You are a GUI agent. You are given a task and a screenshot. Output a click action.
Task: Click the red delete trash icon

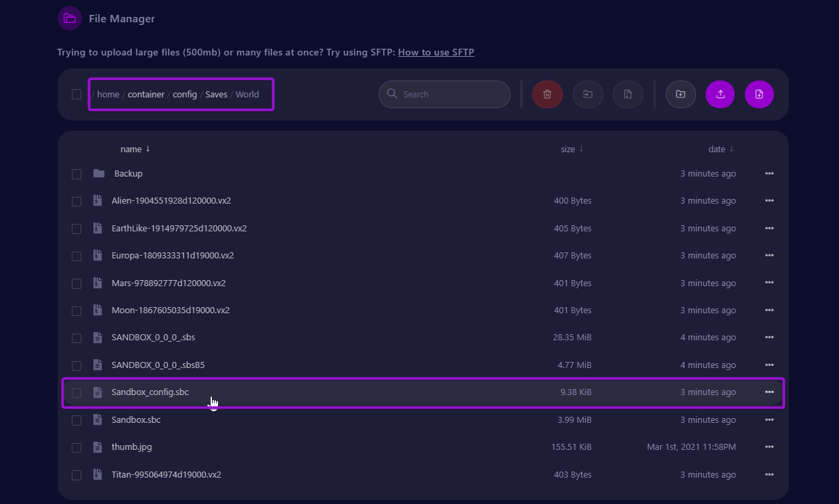(x=547, y=94)
